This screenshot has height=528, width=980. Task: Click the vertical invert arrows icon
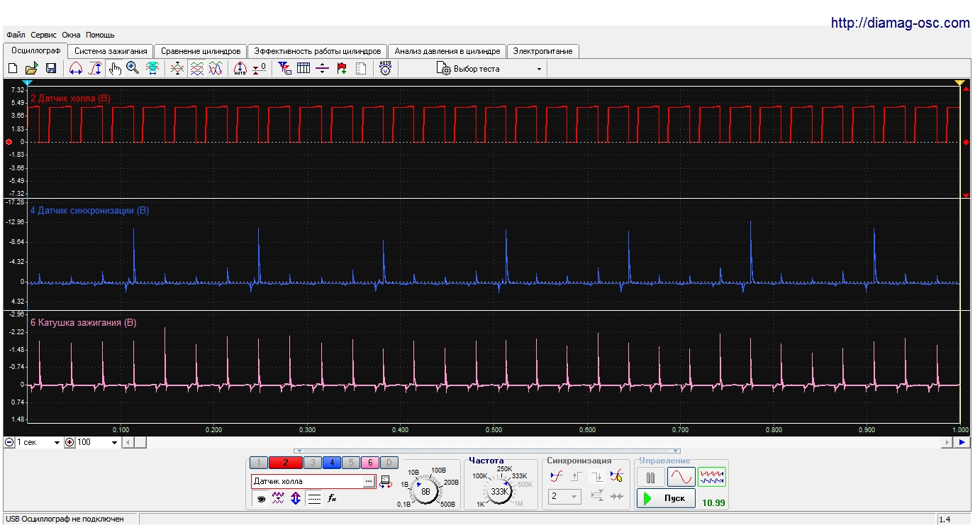pyautogui.click(x=295, y=499)
